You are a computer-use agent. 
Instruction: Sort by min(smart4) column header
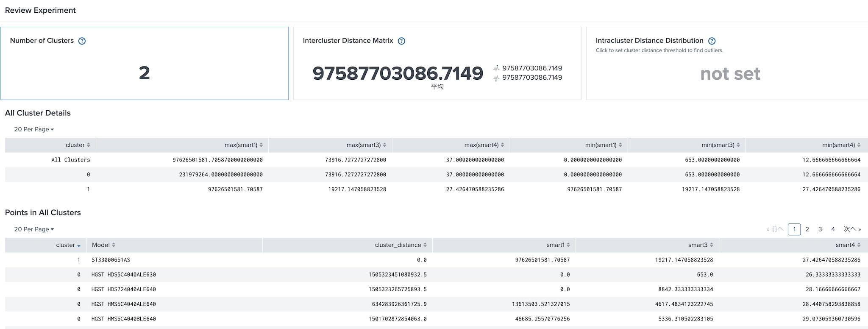[x=841, y=145]
